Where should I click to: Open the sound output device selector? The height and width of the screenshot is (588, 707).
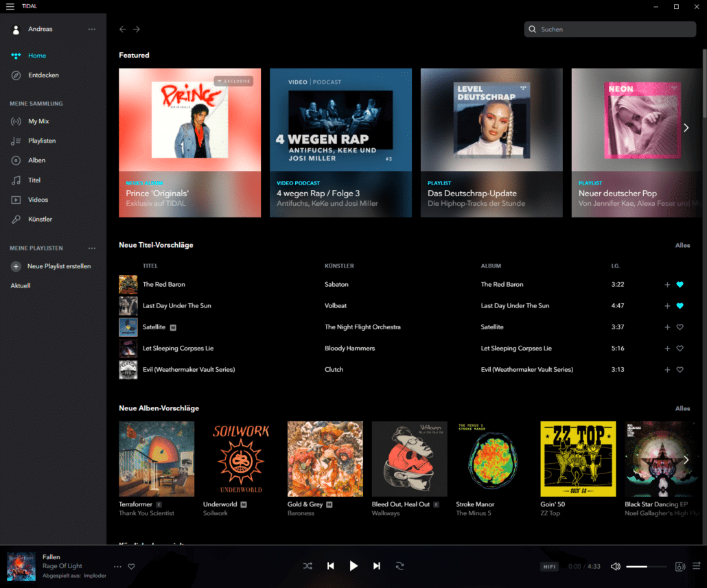[680, 567]
